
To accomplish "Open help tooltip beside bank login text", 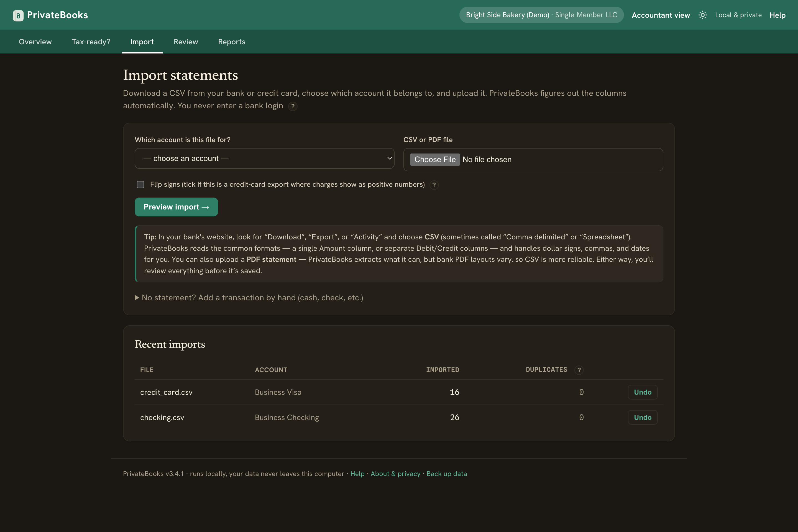I will pos(293,106).
